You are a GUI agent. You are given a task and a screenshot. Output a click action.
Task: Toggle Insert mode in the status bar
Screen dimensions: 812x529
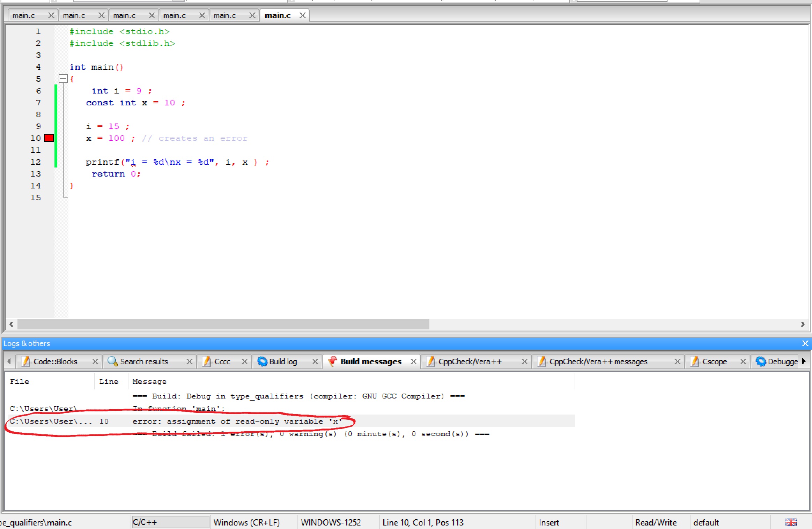point(548,522)
